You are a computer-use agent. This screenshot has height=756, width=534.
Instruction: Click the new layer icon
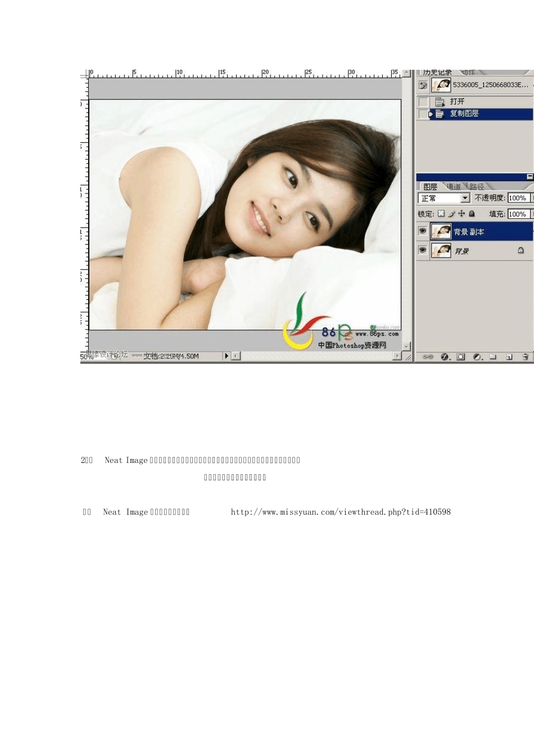click(x=509, y=357)
